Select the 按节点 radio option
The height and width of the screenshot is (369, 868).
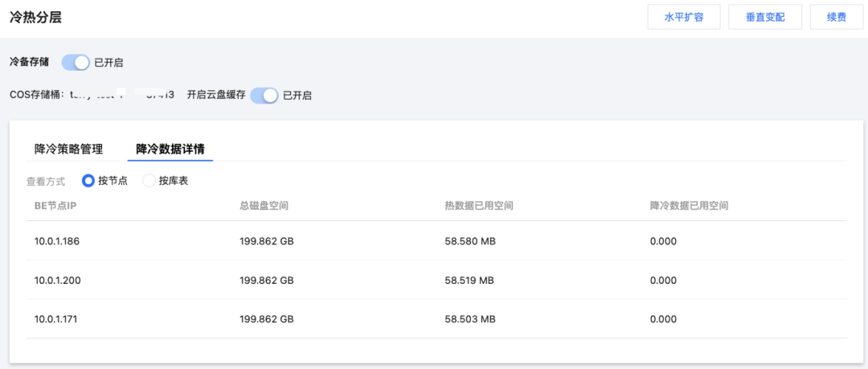click(x=88, y=181)
